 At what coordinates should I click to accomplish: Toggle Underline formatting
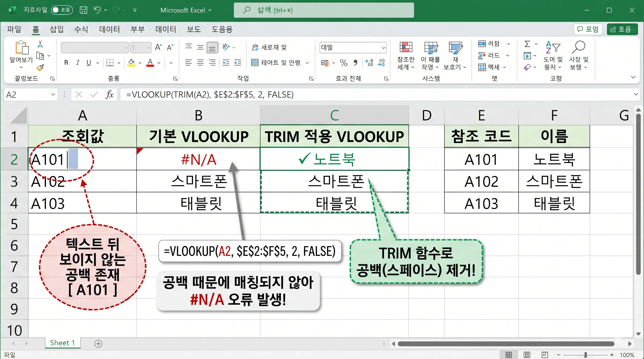click(89, 62)
